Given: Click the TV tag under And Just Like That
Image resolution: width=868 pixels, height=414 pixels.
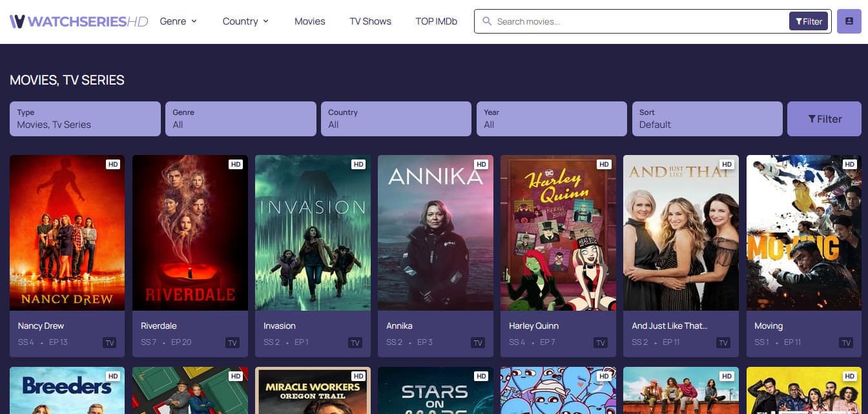Looking at the screenshot, I should 723,343.
